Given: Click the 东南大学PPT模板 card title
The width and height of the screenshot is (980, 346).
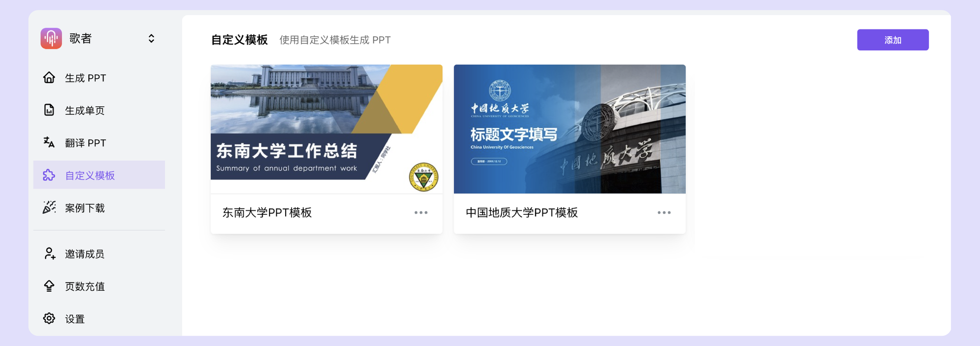Looking at the screenshot, I should [x=267, y=213].
